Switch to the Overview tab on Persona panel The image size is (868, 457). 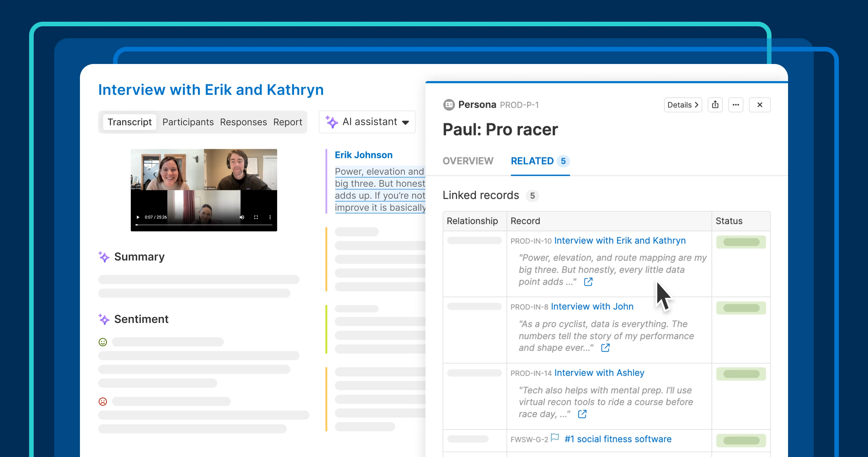468,161
